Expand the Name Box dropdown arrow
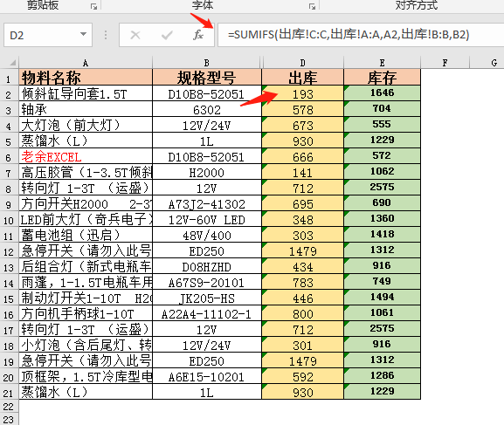Viewport: 504px width, 425px height. 83,34
